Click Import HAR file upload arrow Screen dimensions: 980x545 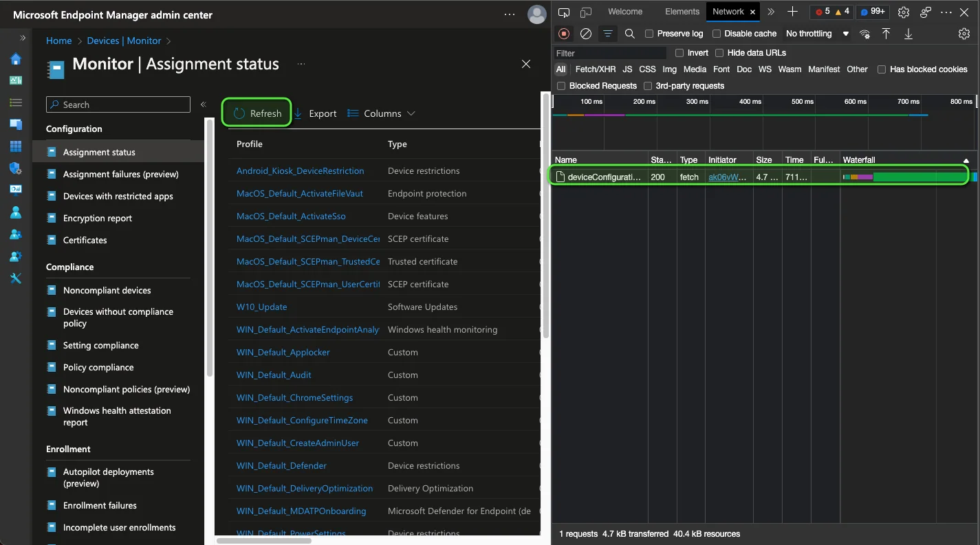pos(886,34)
